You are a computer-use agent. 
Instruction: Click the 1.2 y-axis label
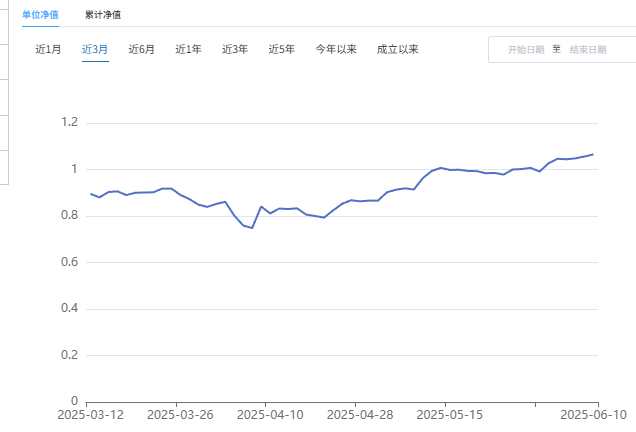[x=69, y=123]
